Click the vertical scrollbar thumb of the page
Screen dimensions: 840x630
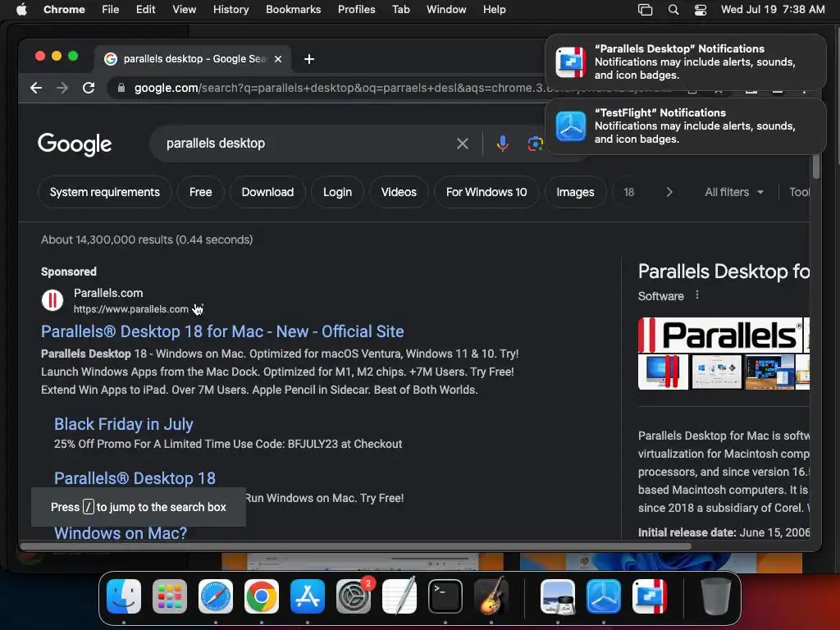pos(816,166)
